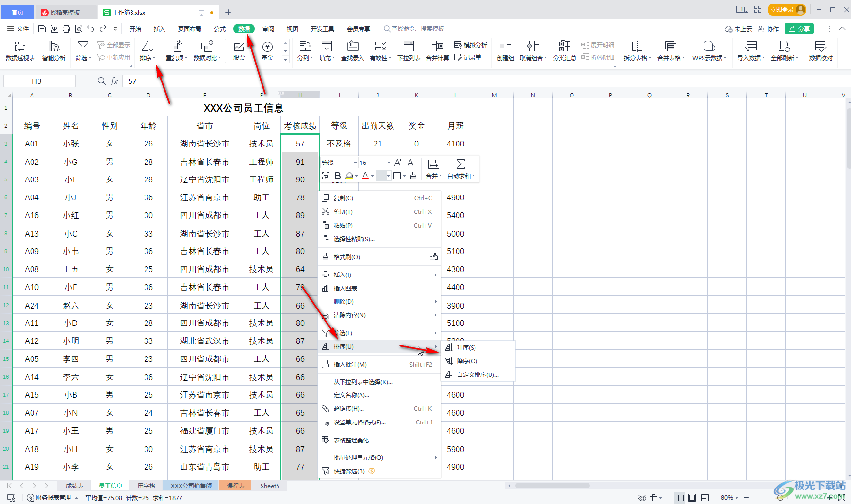
Task: Open the fill color picker in the mini toolbar
Action: coord(356,176)
